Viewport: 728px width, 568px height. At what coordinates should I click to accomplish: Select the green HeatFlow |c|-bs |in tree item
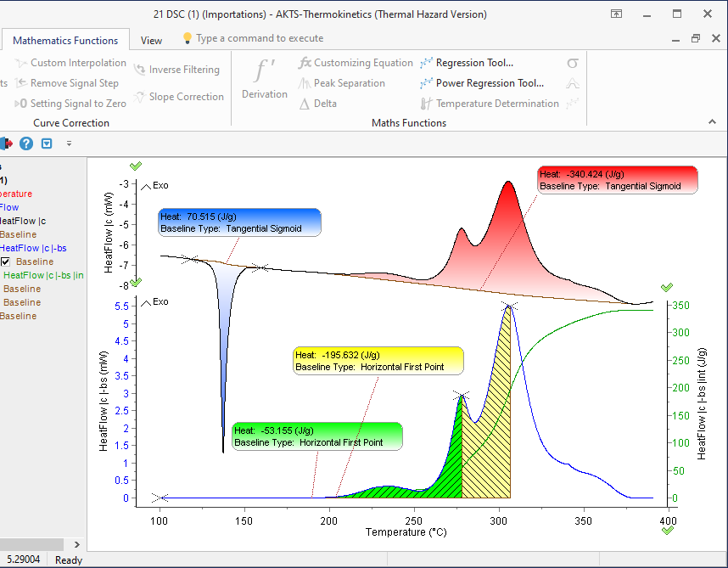pos(43,275)
